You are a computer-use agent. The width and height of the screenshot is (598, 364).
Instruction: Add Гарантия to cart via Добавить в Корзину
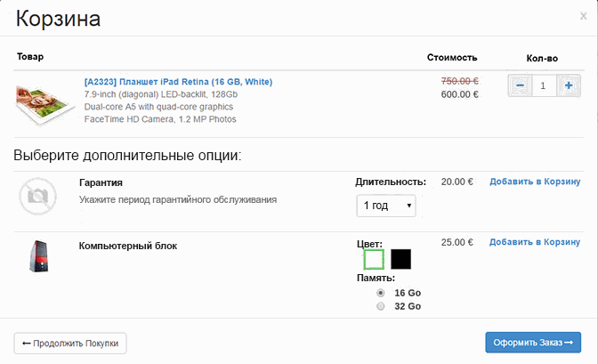535,182
